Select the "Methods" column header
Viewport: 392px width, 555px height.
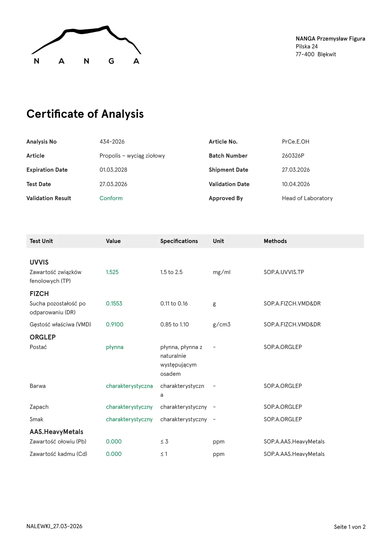point(275,241)
